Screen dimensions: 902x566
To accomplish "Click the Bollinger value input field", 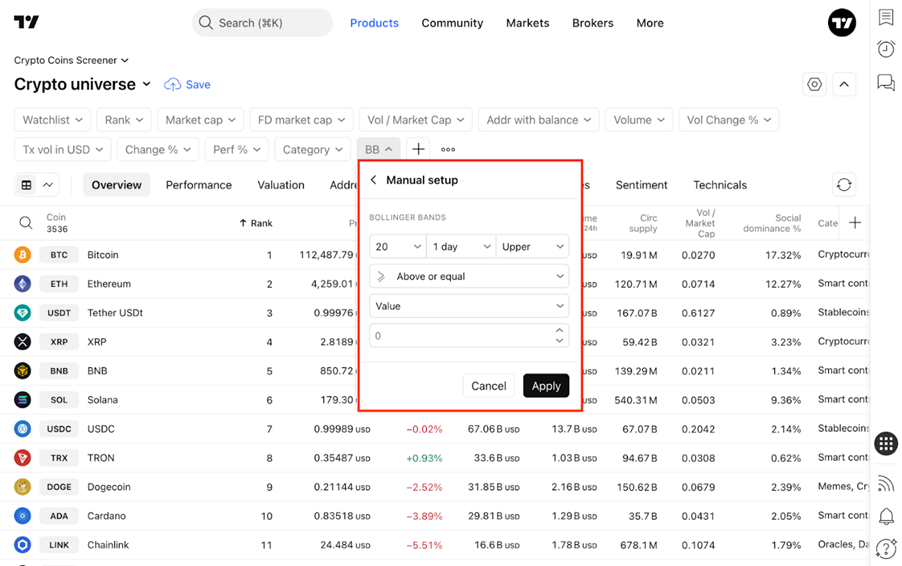I will 469,335.
